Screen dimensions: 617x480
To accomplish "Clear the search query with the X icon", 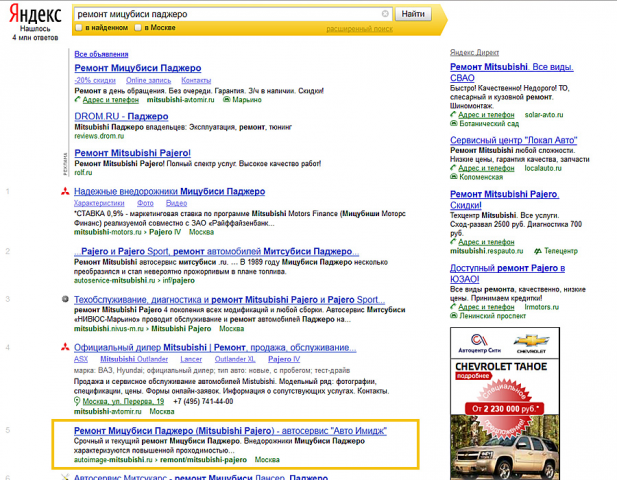I will (385, 14).
